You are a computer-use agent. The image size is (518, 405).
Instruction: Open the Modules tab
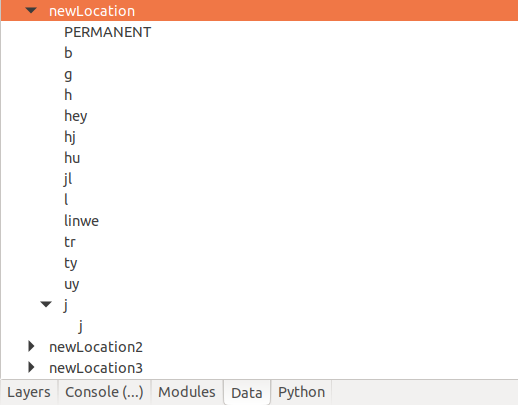(x=187, y=392)
